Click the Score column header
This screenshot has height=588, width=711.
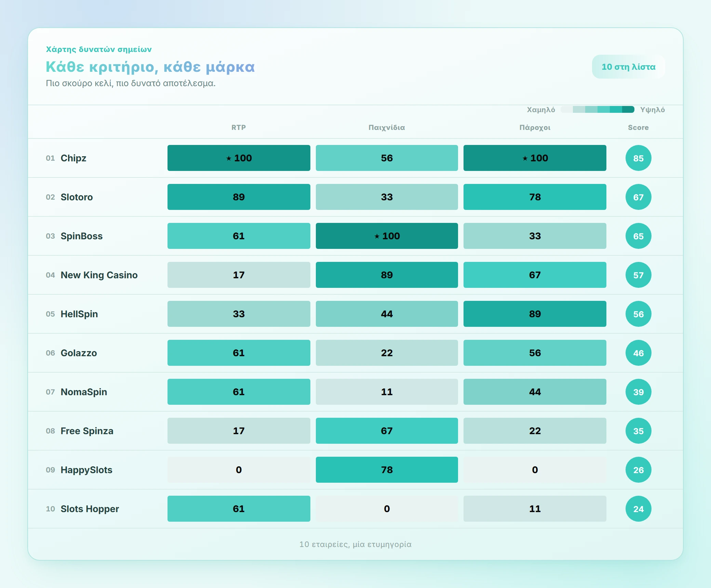[x=638, y=128]
